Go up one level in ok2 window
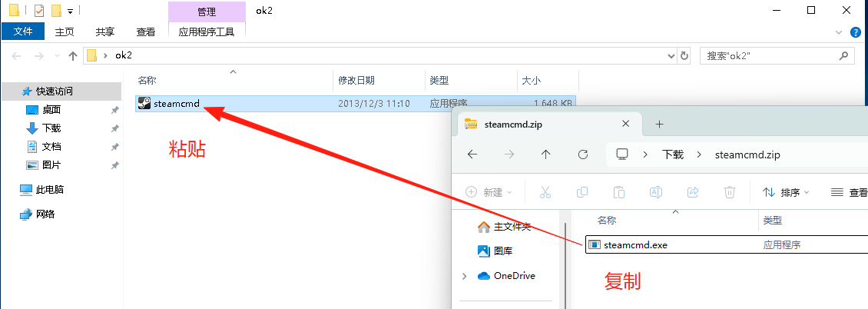 [x=72, y=55]
